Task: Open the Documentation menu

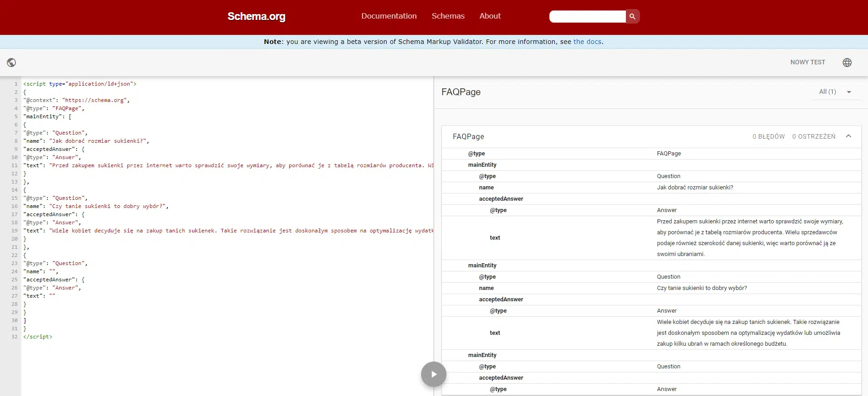Action: point(389,16)
